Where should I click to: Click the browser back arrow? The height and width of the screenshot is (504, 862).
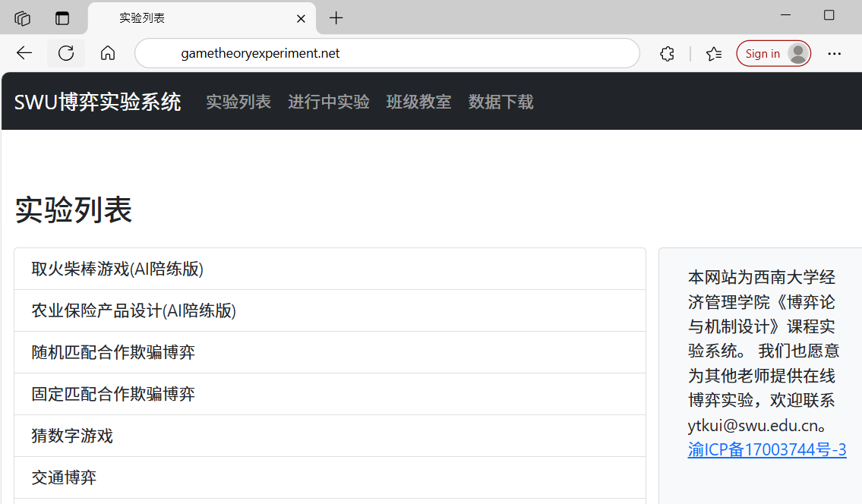24,53
